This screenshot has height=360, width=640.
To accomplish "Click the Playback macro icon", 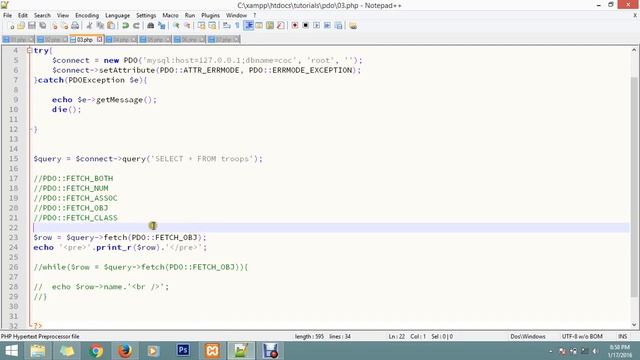I will [x=316, y=26].
